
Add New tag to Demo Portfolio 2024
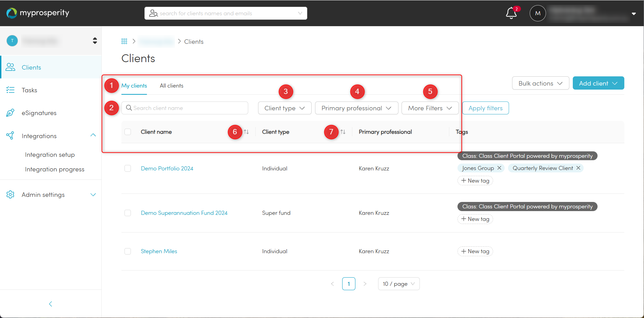pos(475,181)
